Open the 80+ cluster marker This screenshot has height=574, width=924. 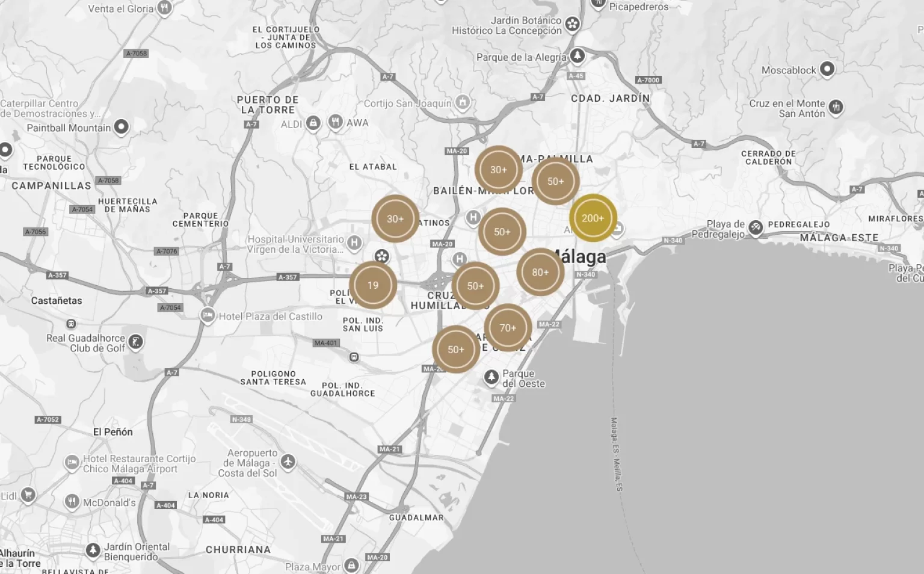click(x=540, y=273)
